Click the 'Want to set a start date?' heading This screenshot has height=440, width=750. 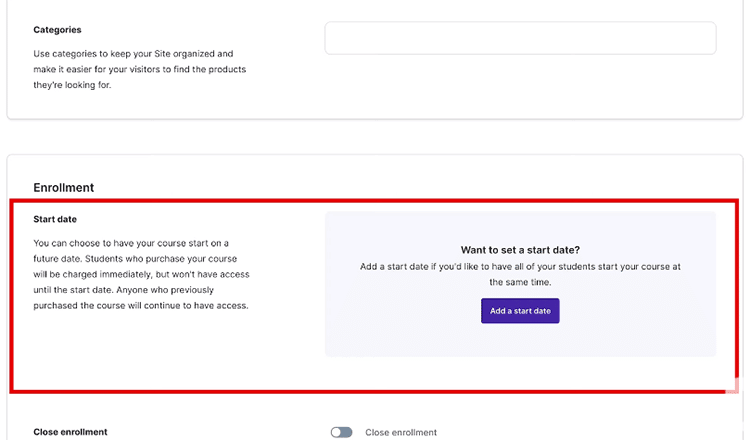pyautogui.click(x=520, y=250)
